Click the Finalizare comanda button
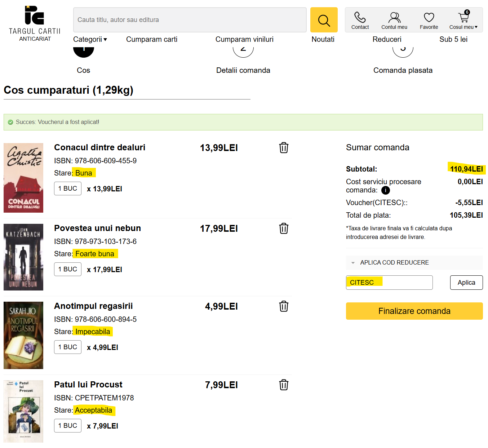Image resolution: width=488 pixels, height=448 pixels. pos(414,311)
